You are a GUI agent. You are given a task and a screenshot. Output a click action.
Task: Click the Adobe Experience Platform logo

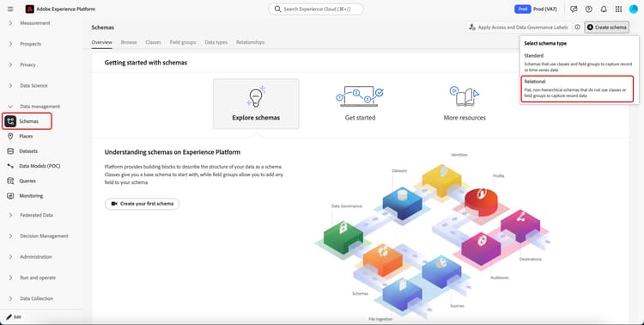[x=29, y=9]
